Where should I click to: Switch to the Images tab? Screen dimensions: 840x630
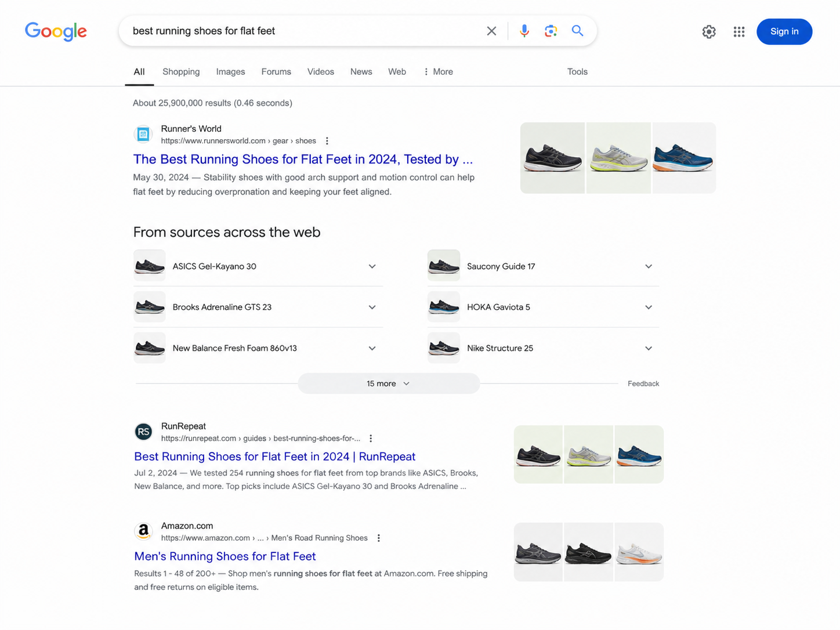[x=230, y=72]
